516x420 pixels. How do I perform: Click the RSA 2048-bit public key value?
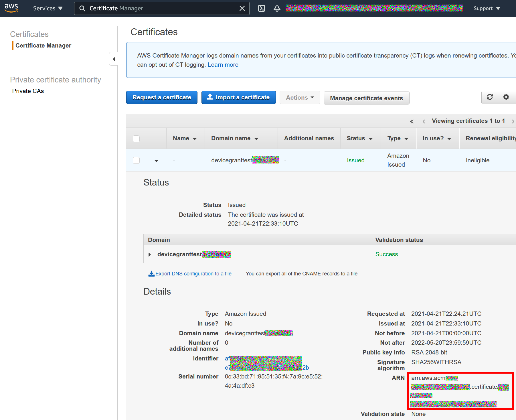pyautogui.click(x=429, y=352)
